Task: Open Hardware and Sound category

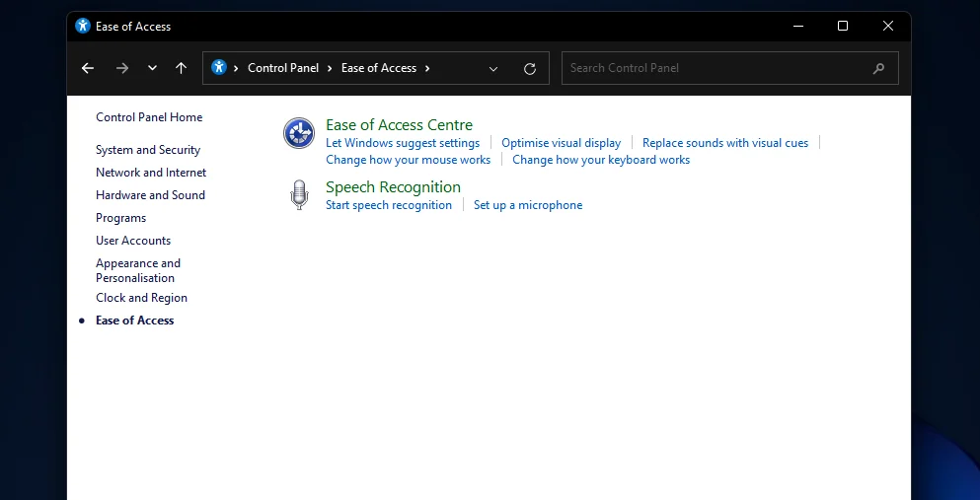Action: 150,195
